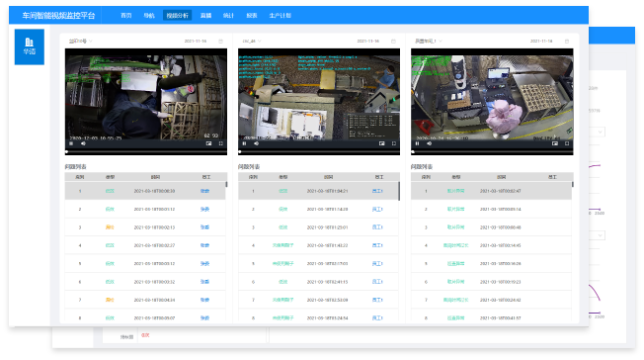Open the first panel camera dropdown

(x=81, y=42)
